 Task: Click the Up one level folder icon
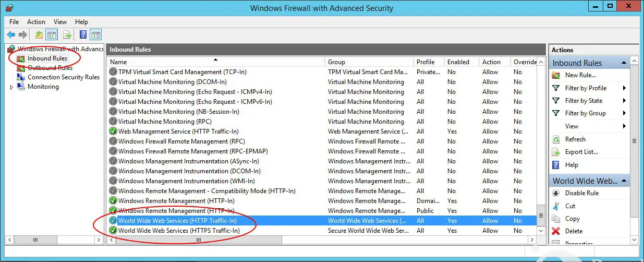click(x=39, y=35)
